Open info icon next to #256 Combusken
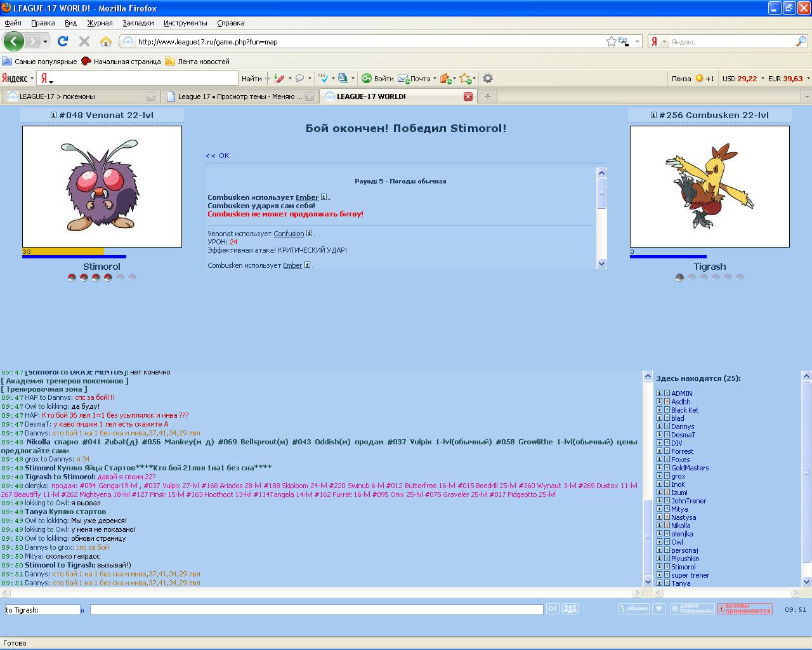Image resolution: width=812 pixels, height=650 pixels. coord(653,115)
